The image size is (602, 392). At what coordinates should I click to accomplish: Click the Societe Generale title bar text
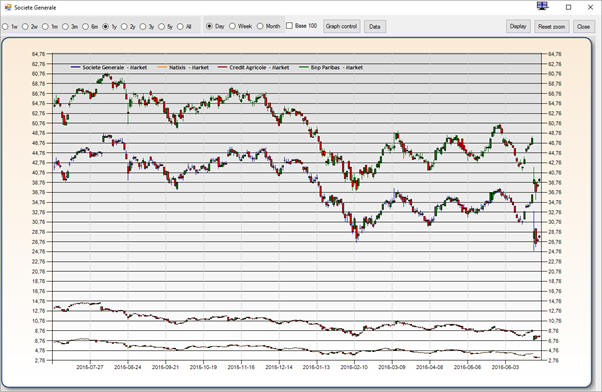point(35,8)
